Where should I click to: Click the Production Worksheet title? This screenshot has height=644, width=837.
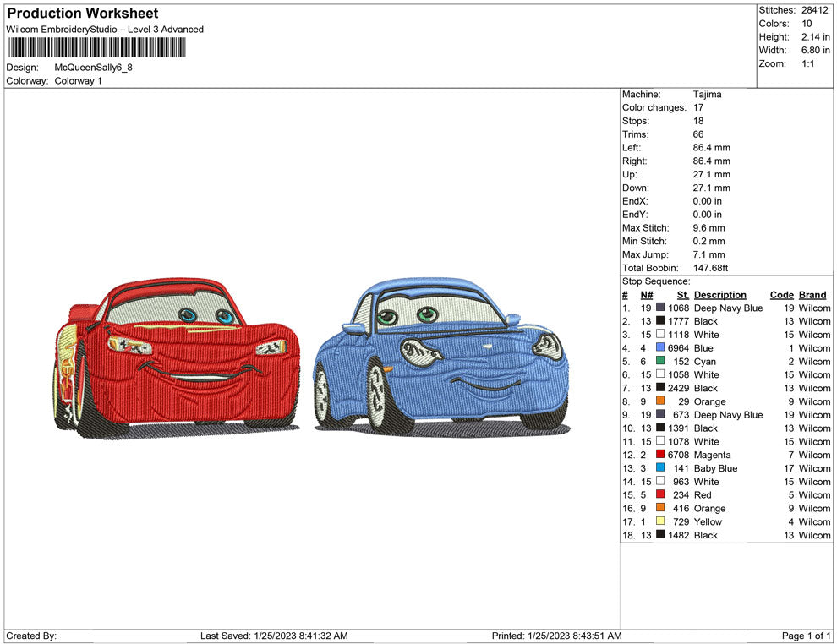pyautogui.click(x=83, y=14)
